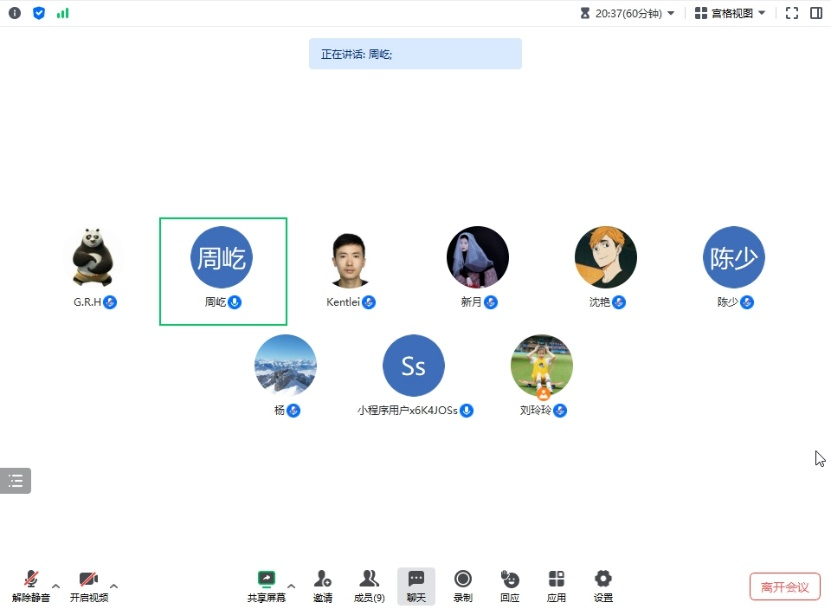Open the grid view layout dropdown

pos(730,13)
